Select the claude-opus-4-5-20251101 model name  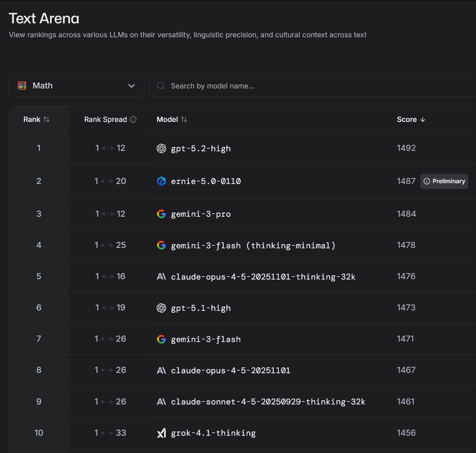[x=230, y=371]
